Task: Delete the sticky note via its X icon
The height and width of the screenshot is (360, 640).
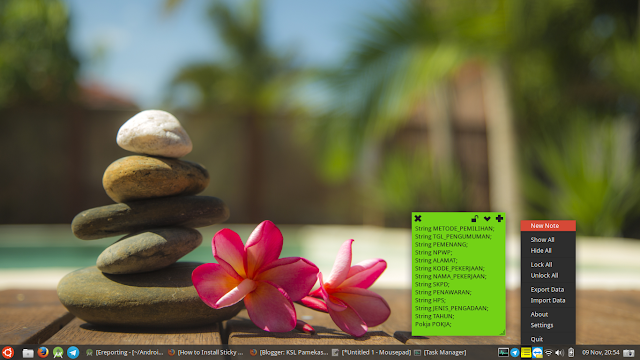Action: (x=418, y=218)
